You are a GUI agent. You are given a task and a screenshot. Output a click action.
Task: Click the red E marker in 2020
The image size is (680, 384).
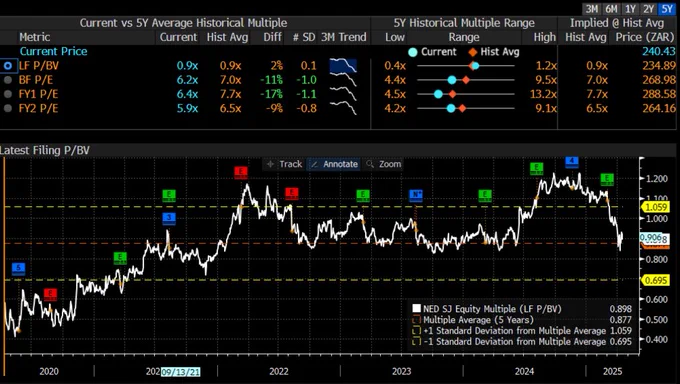coord(50,294)
